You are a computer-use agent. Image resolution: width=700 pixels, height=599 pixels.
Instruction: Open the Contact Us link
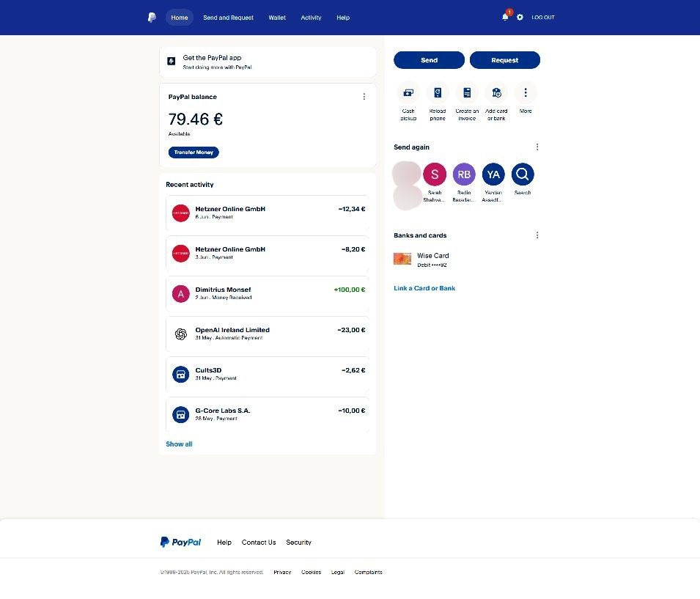[259, 543]
